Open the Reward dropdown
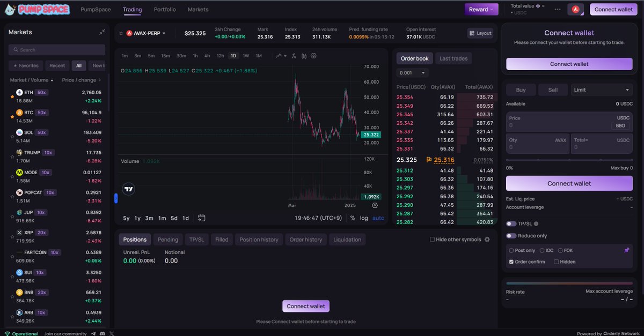Image resolution: width=644 pixels, height=336 pixels. pos(481,9)
